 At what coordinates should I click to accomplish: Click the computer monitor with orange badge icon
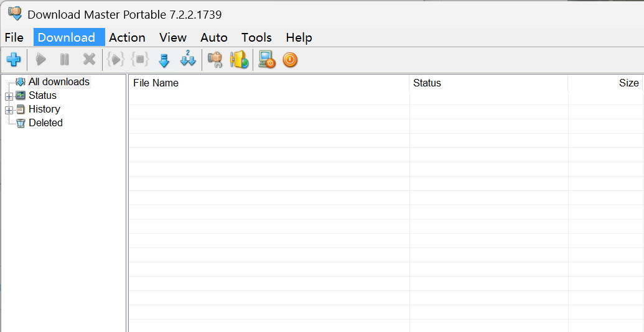pyautogui.click(x=267, y=60)
